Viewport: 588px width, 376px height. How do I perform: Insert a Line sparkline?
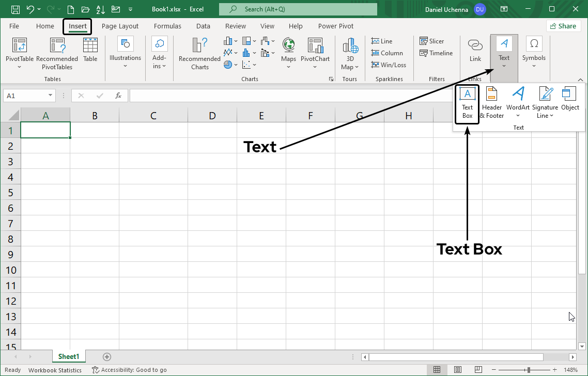(x=382, y=41)
